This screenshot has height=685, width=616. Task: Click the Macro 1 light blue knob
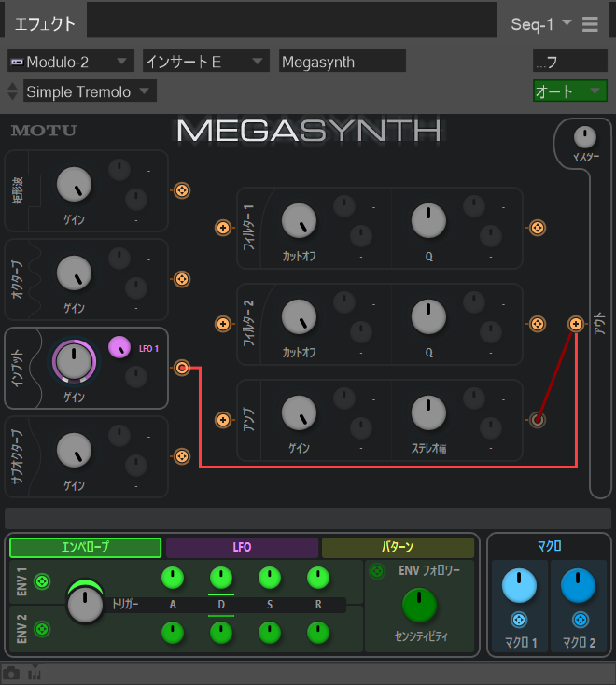pyautogui.click(x=519, y=585)
